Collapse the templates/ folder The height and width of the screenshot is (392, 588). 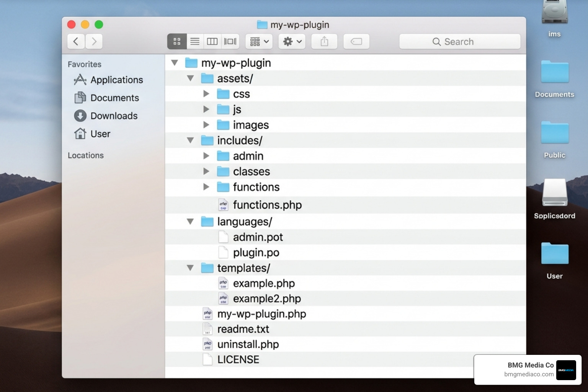[x=190, y=268]
